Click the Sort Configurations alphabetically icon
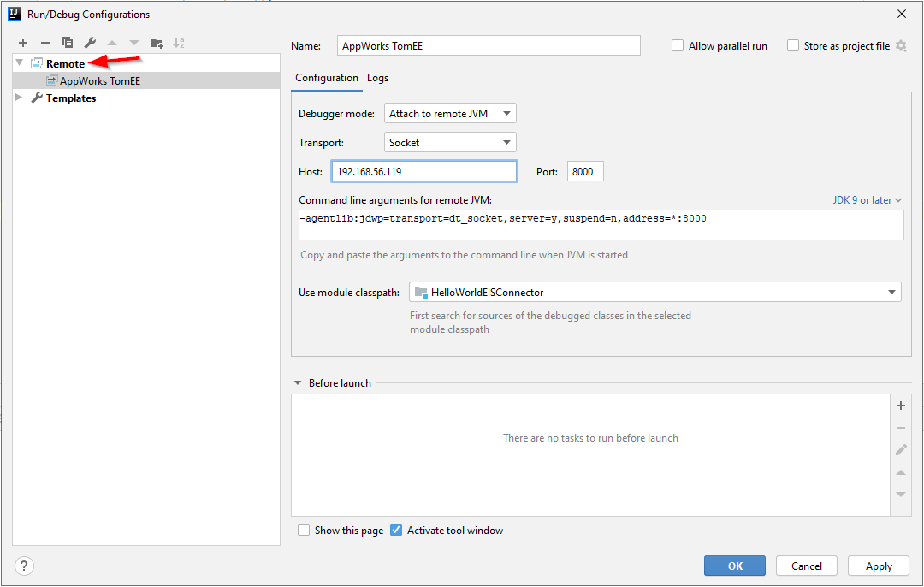924x587 pixels. [x=179, y=43]
